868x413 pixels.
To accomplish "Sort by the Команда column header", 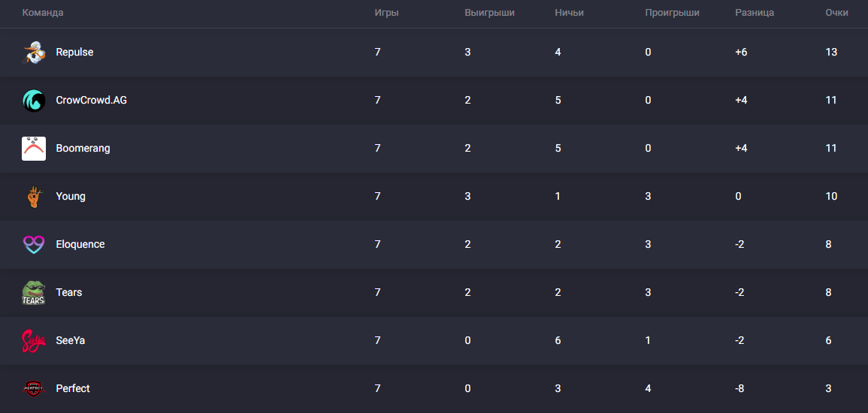I will point(43,13).
